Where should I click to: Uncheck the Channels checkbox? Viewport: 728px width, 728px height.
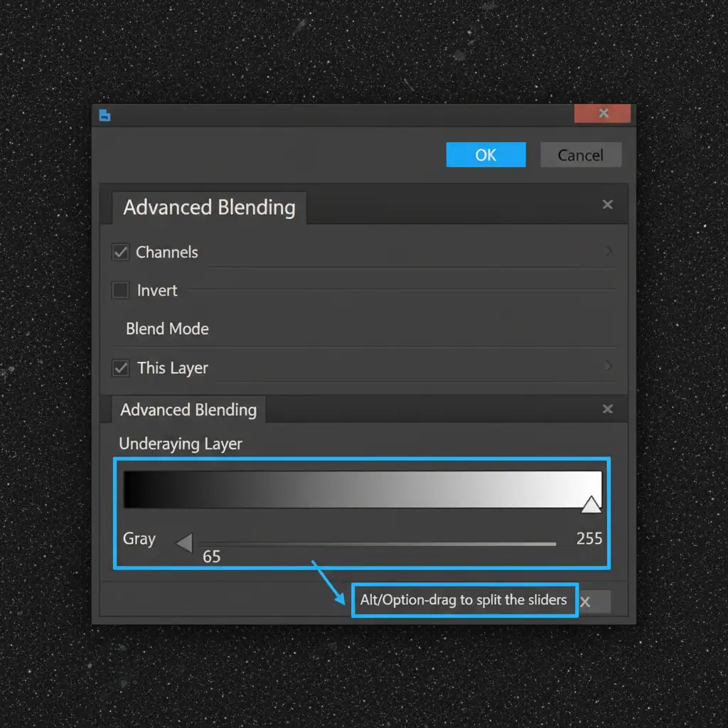click(x=121, y=252)
